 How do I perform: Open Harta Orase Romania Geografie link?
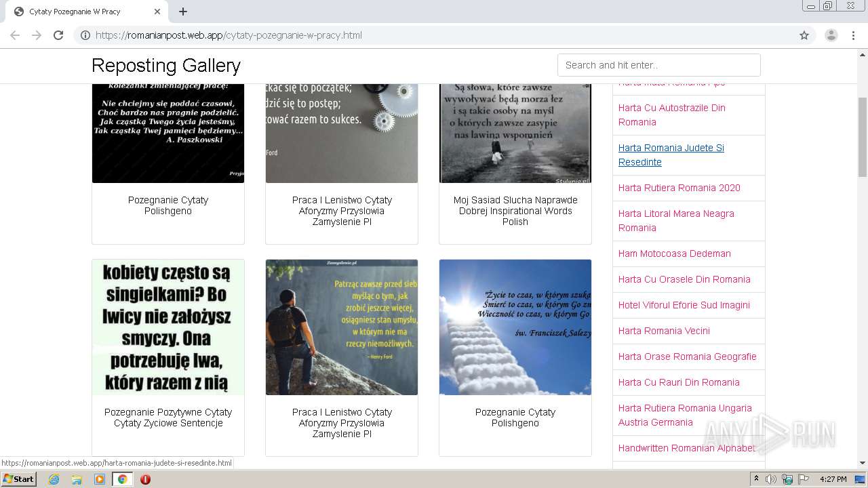point(688,357)
